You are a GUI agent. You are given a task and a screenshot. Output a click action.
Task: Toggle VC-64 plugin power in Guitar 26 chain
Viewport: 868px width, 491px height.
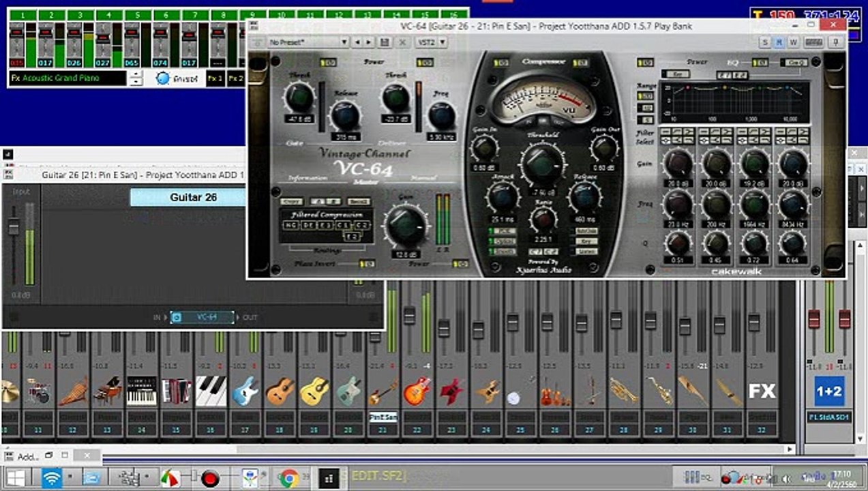(x=177, y=317)
